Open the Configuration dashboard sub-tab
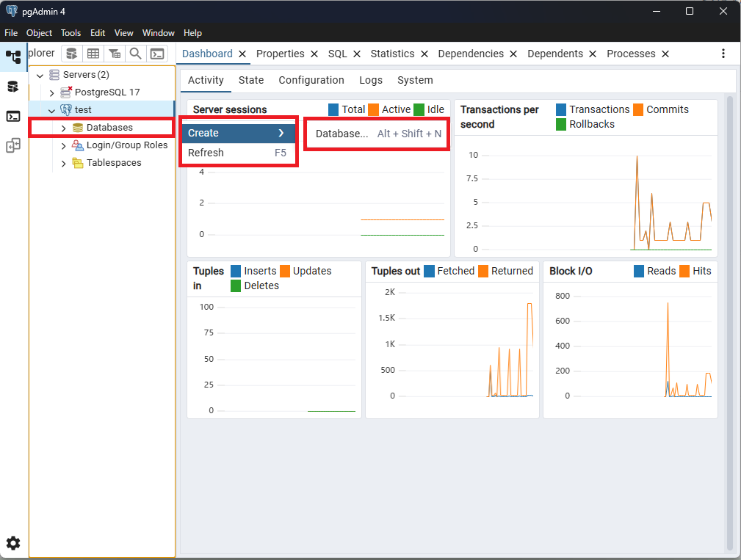741x560 pixels. [x=311, y=80]
